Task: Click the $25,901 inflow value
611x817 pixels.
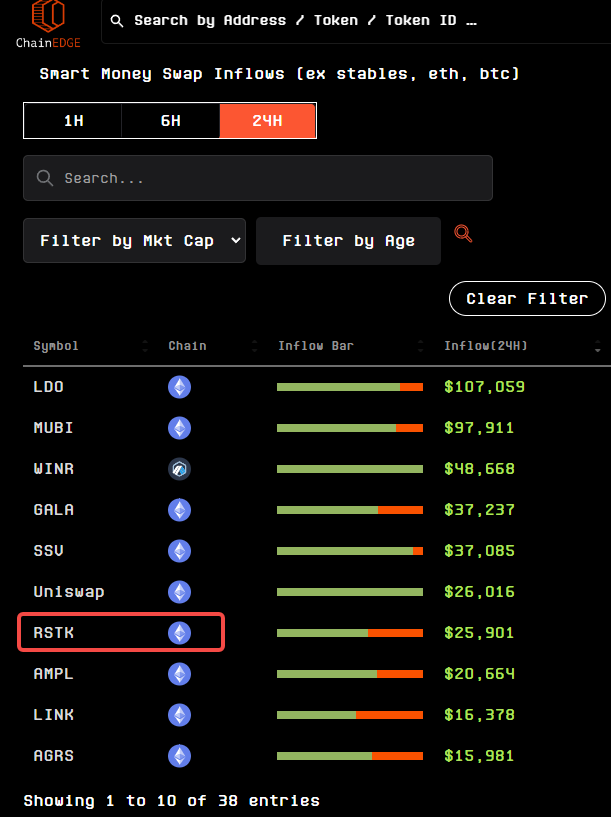Action: coord(479,633)
